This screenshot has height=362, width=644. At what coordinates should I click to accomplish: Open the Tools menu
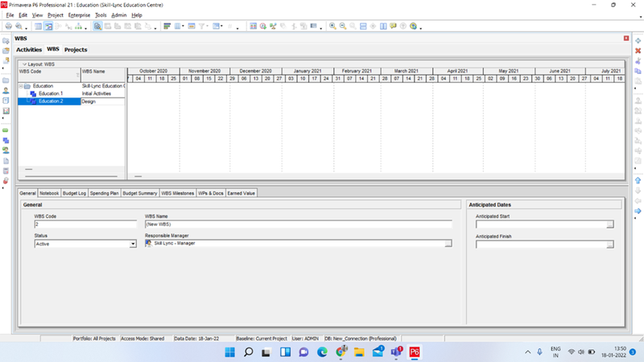pyautogui.click(x=101, y=15)
